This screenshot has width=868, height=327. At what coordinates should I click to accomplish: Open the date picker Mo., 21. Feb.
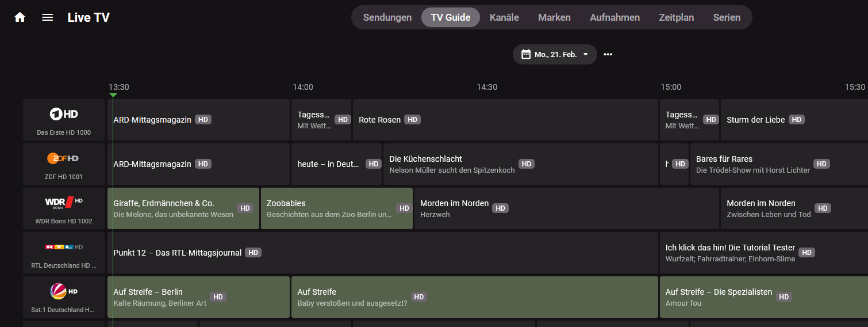tap(555, 54)
